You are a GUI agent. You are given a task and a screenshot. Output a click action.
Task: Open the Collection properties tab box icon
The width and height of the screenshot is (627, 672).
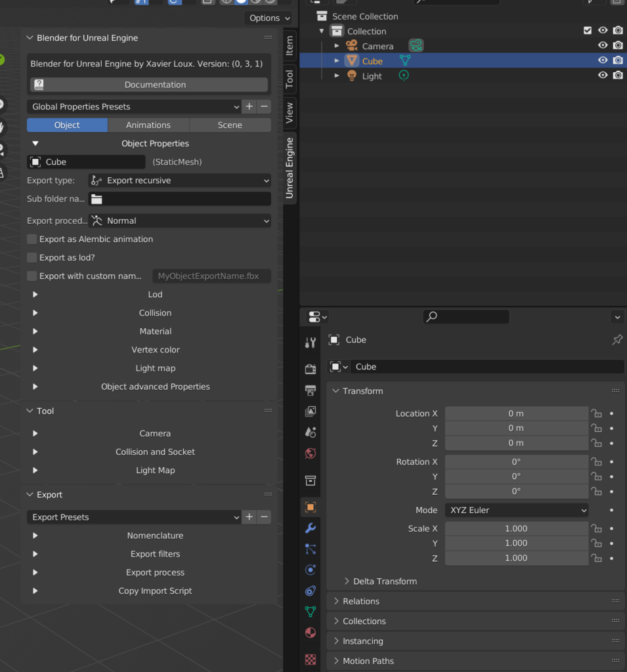(x=311, y=480)
